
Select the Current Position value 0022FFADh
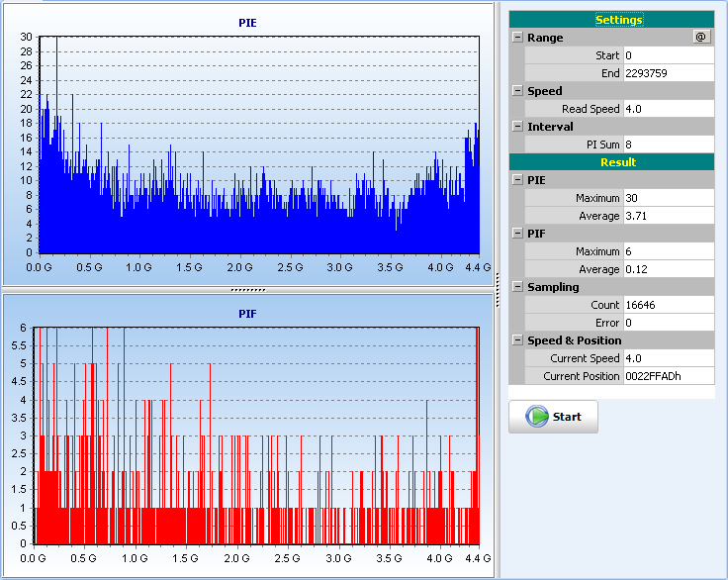(668, 376)
